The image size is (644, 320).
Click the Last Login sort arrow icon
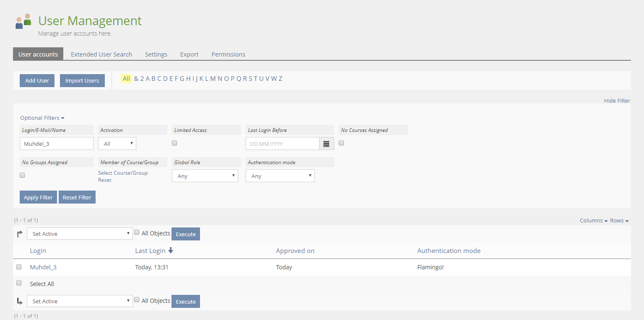coord(171,250)
